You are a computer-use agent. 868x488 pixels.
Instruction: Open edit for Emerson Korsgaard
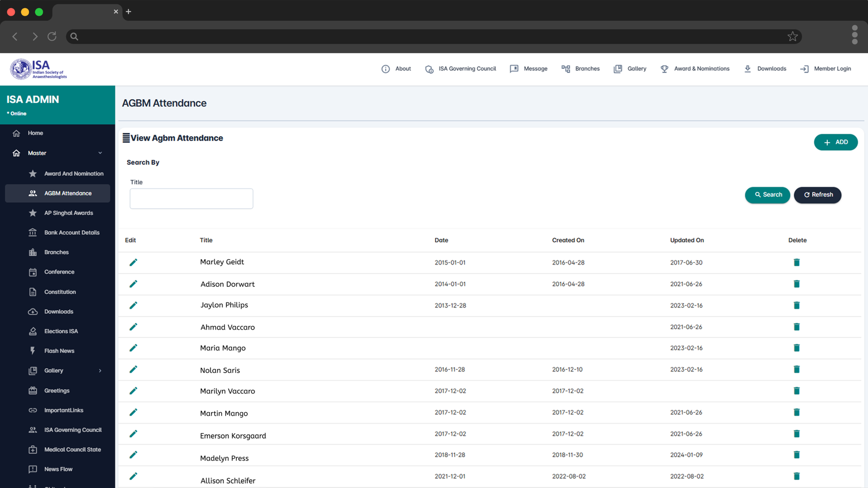coord(133,433)
